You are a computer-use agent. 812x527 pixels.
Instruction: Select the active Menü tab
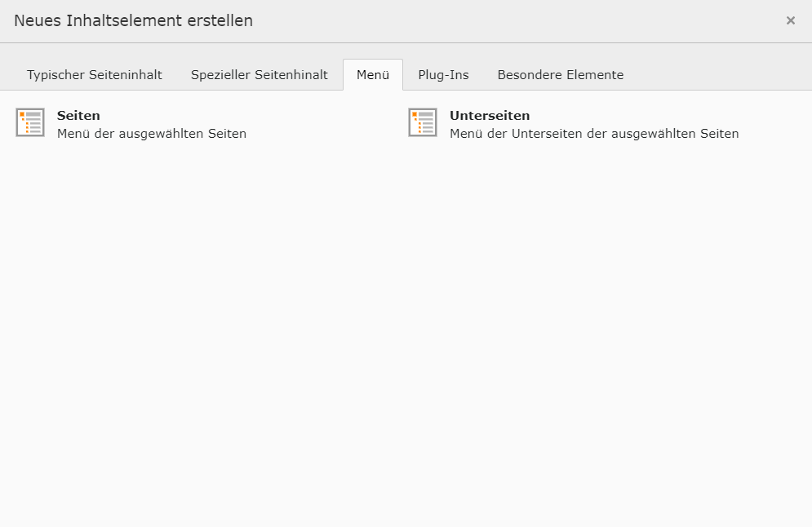[x=373, y=75]
